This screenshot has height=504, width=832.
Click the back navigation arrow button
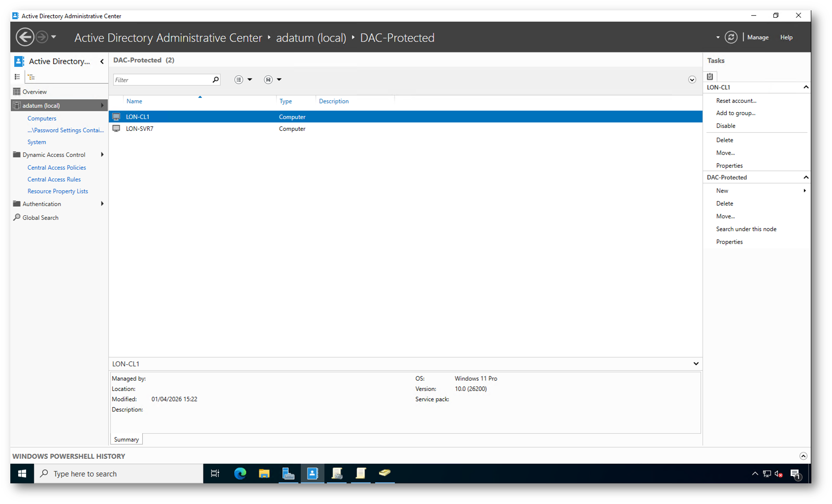click(x=25, y=37)
